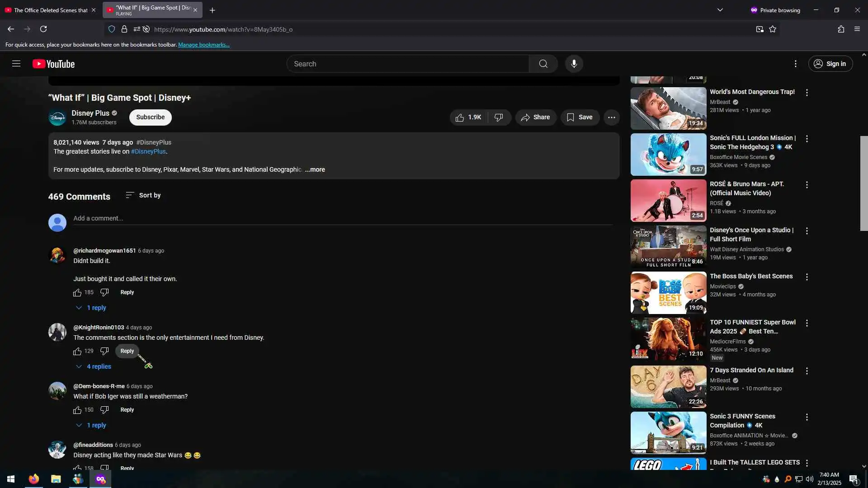
Task: Click the page vertical scrollbar thumb
Action: 863,183
